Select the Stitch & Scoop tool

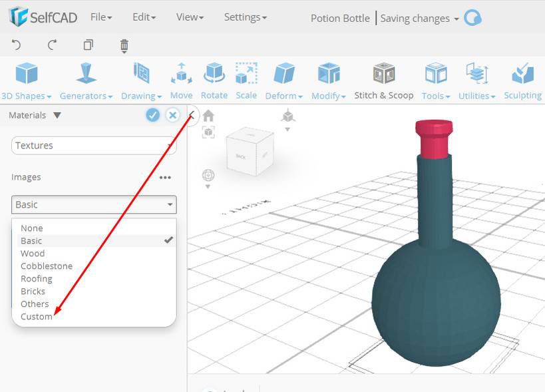[x=384, y=81]
